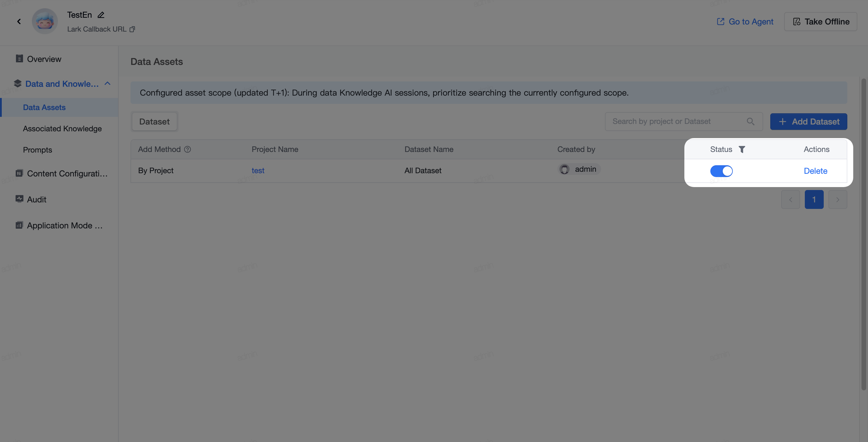Click the edit pencil next to TestEn
Screen dimensions: 868x442
coord(101,15)
